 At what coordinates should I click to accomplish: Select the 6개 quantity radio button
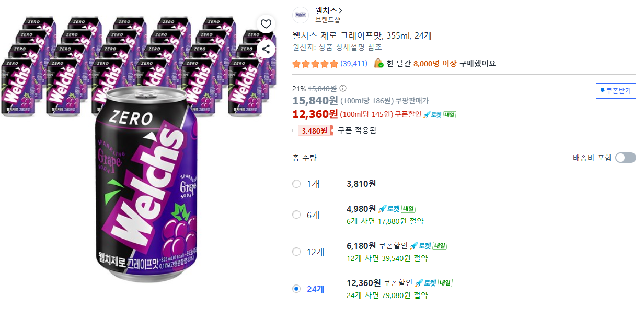(x=296, y=215)
